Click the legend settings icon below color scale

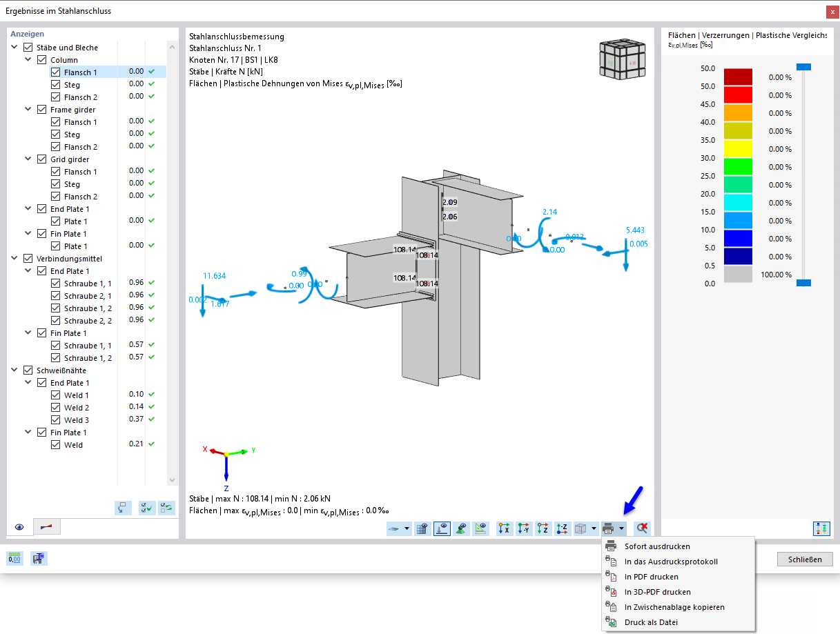(821, 528)
